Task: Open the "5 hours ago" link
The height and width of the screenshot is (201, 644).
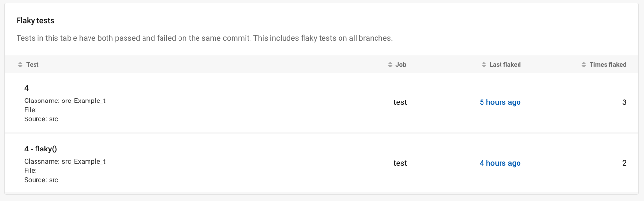Action: click(500, 102)
